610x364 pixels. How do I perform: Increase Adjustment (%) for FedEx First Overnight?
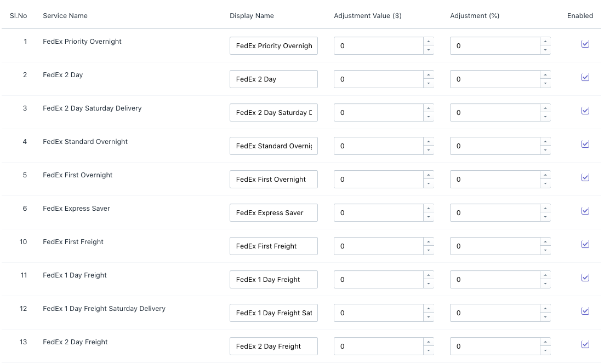[545, 175]
